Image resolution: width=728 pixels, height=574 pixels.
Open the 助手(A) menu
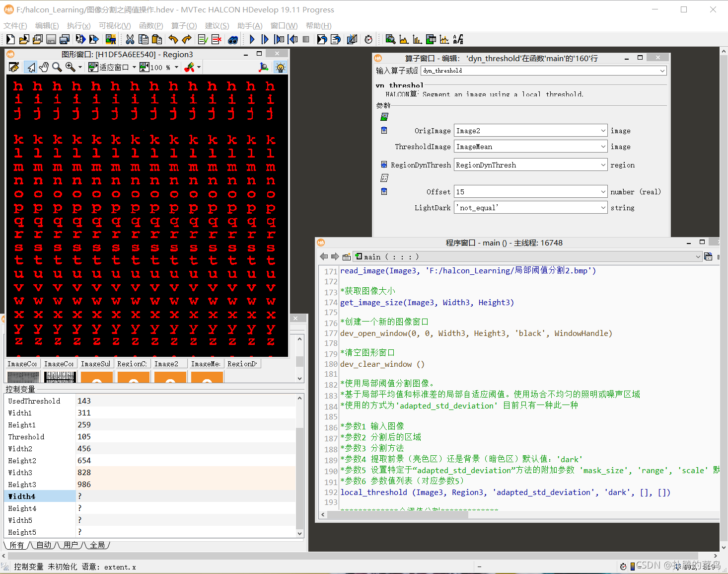250,25
